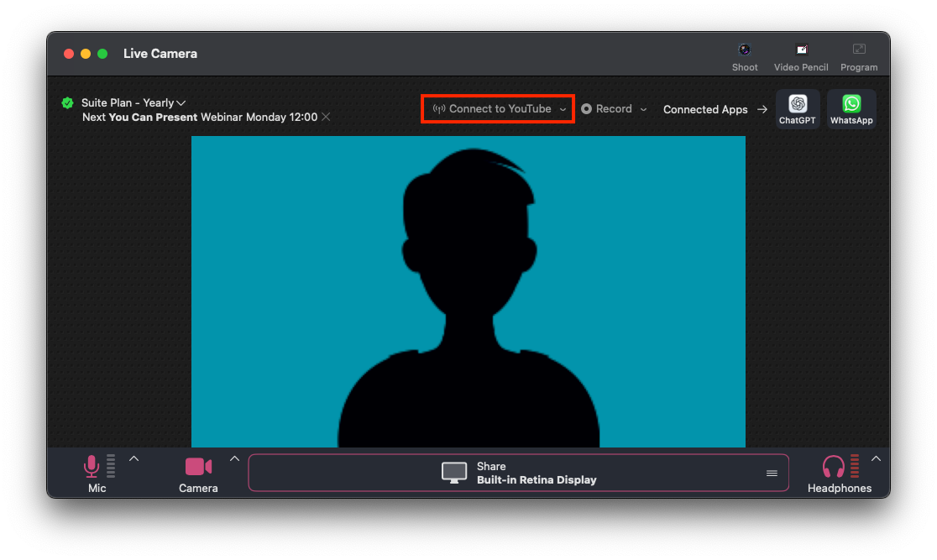The height and width of the screenshot is (560, 937).
Task: Open the ChatGPT connected app
Action: (x=798, y=108)
